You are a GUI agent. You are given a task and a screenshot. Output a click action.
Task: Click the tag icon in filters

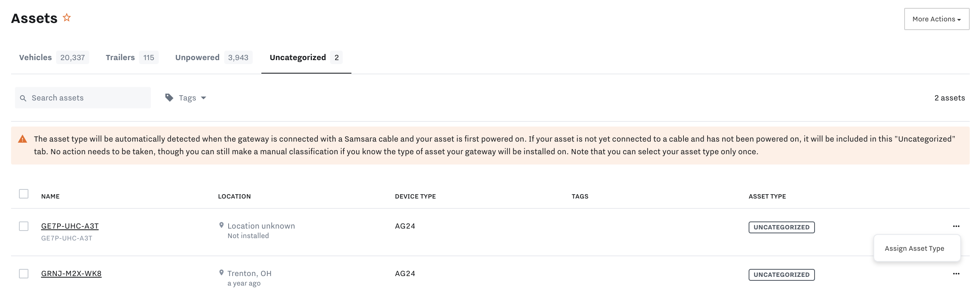[169, 98]
